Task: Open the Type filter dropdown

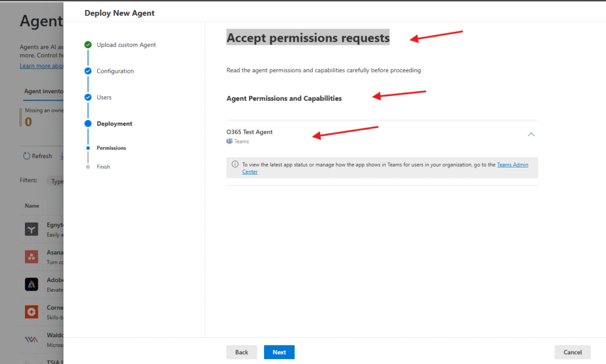Action: [57, 181]
